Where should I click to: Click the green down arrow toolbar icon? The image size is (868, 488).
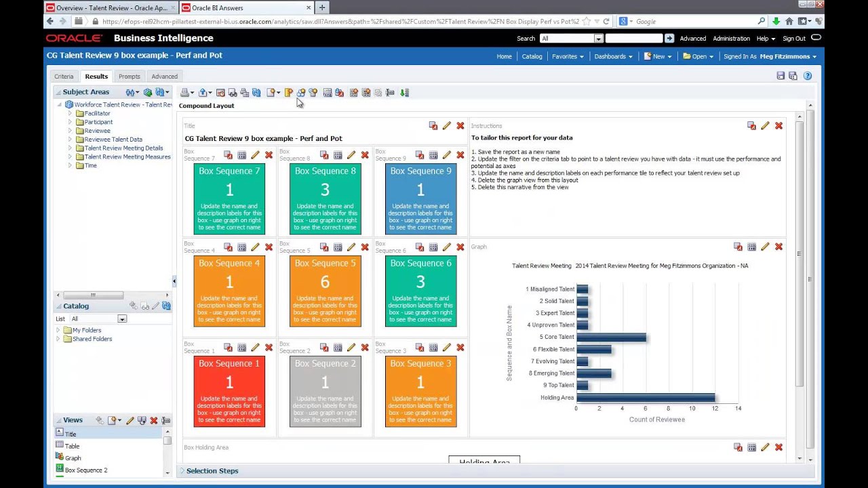point(404,92)
